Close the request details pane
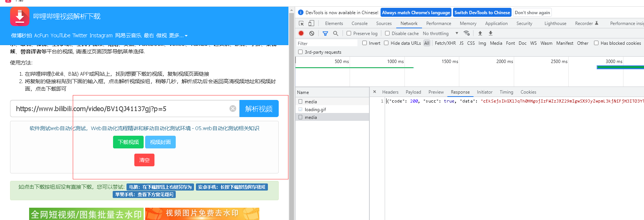Viewport: 644px width, 220px height. pos(375,92)
